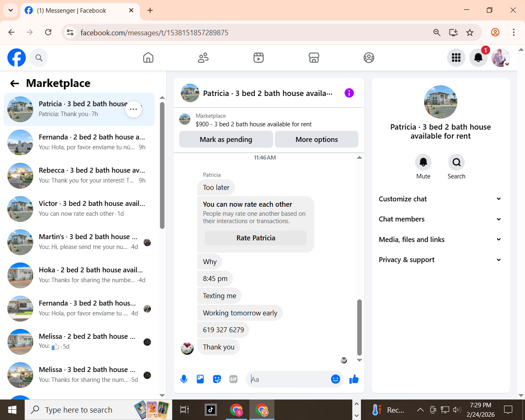This screenshot has width=525, height=420.
Task: Install app icon in address bar
Action: pyautogui.click(x=453, y=32)
